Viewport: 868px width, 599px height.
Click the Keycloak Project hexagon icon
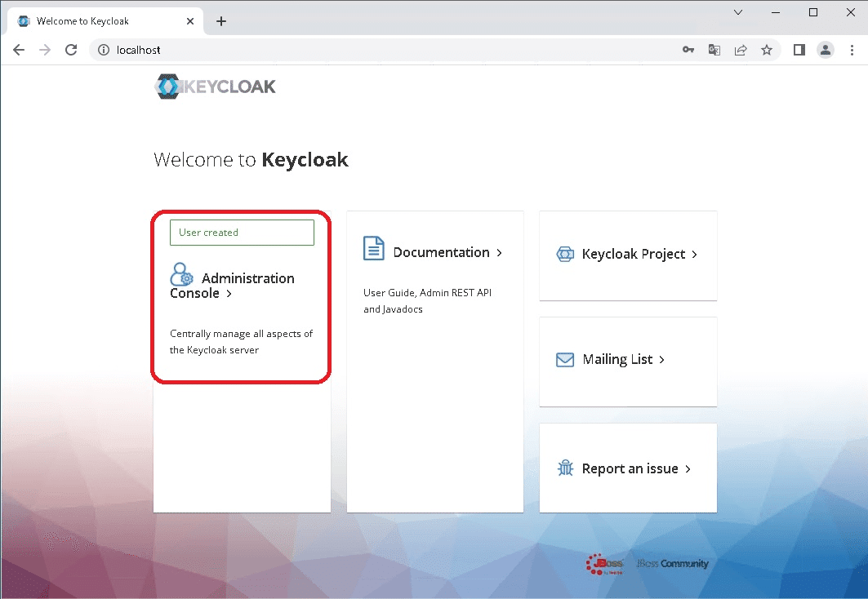(x=564, y=254)
